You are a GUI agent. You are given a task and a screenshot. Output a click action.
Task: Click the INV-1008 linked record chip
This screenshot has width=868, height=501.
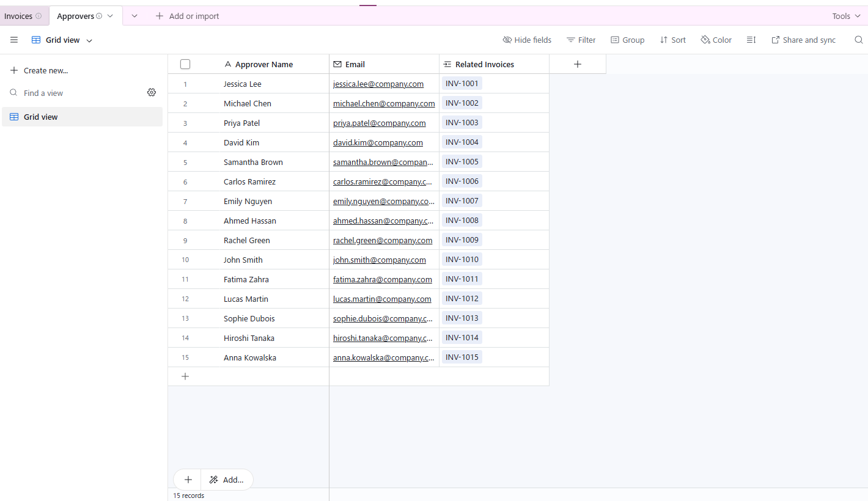462,220
